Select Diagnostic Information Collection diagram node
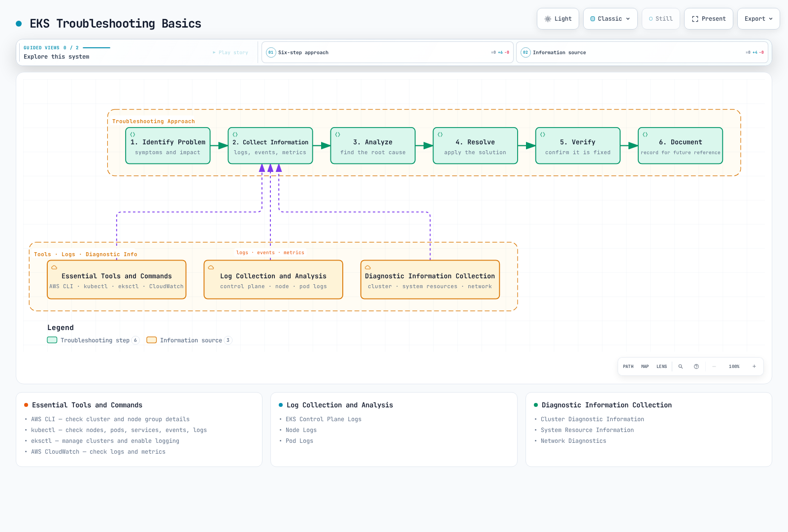Screen dimensions: 788x532 click(430, 280)
